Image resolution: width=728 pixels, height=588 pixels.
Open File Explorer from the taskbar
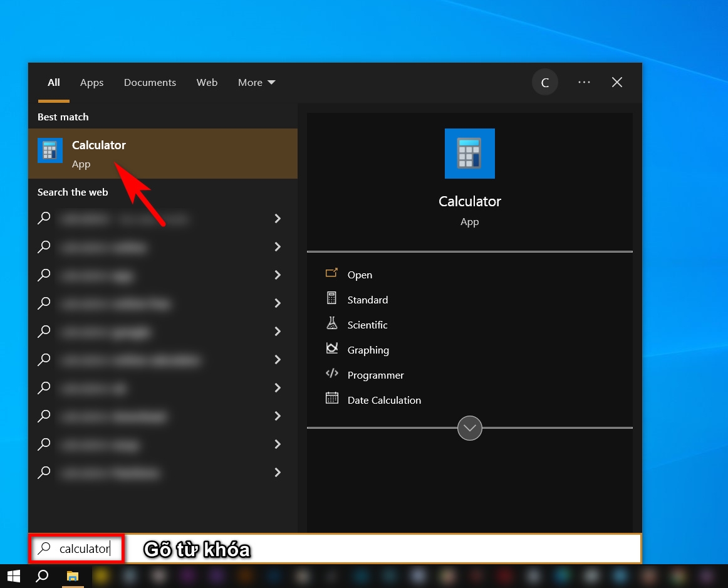point(73,576)
